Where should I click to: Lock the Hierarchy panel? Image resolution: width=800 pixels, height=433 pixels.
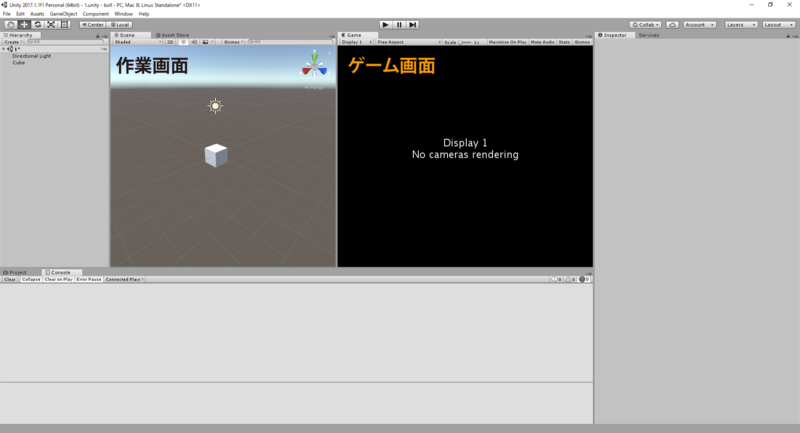coord(97,36)
